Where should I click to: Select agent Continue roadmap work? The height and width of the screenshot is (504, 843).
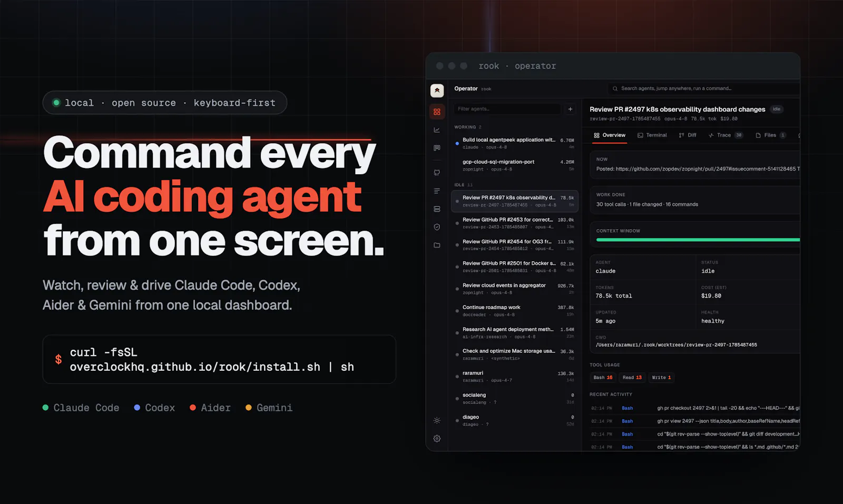click(515, 311)
